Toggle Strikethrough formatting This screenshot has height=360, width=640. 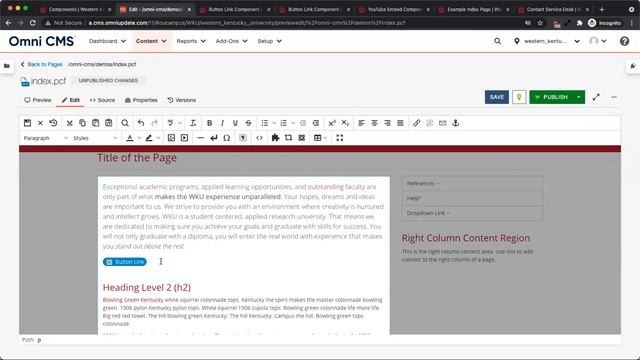[x=248, y=123]
